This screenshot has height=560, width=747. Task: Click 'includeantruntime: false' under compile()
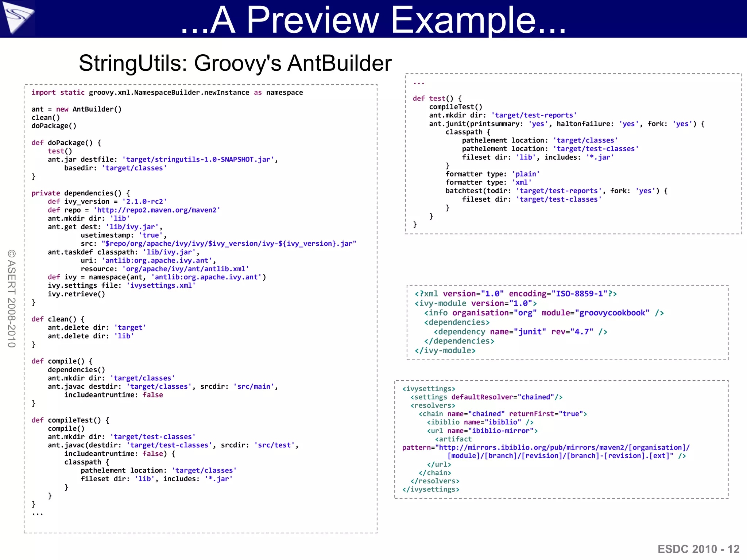coord(114,395)
